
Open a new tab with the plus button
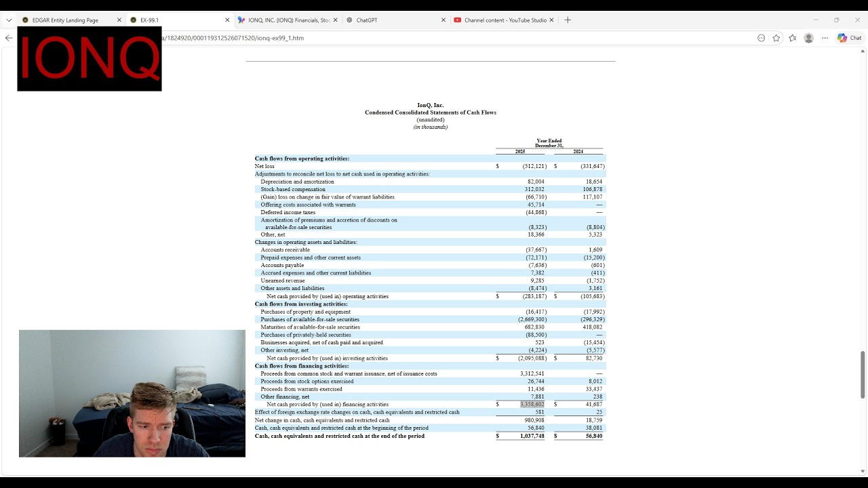568,20
